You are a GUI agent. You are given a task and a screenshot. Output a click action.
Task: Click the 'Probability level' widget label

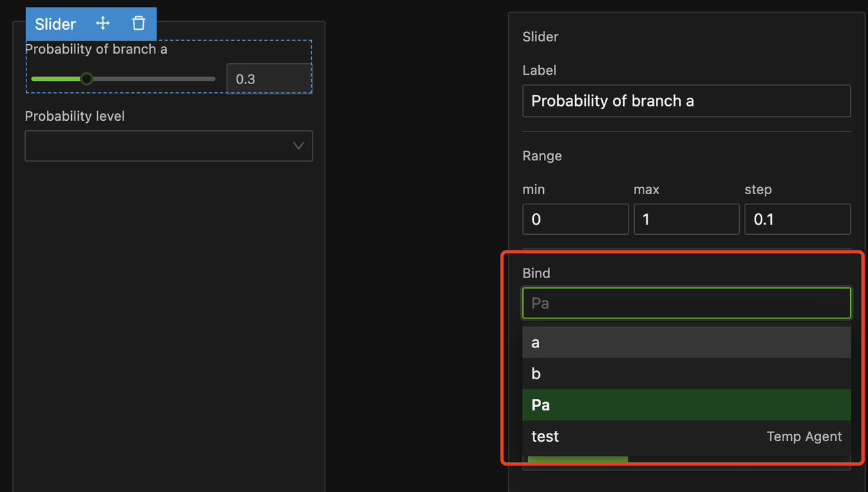[75, 117]
